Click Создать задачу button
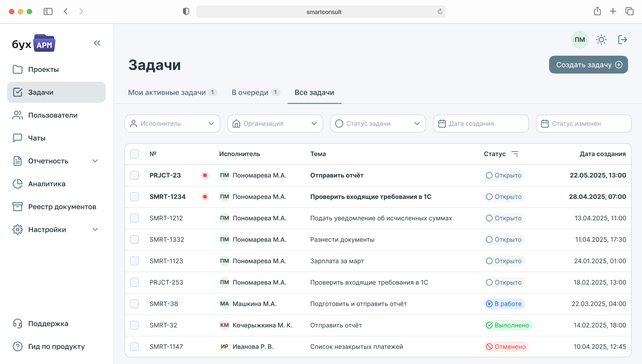 pos(588,65)
